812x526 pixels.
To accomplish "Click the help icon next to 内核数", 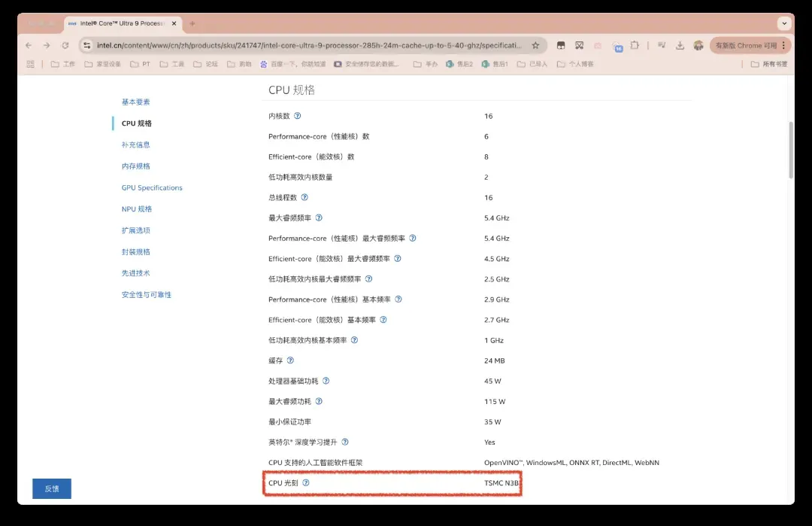I will (x=297, y=116).
